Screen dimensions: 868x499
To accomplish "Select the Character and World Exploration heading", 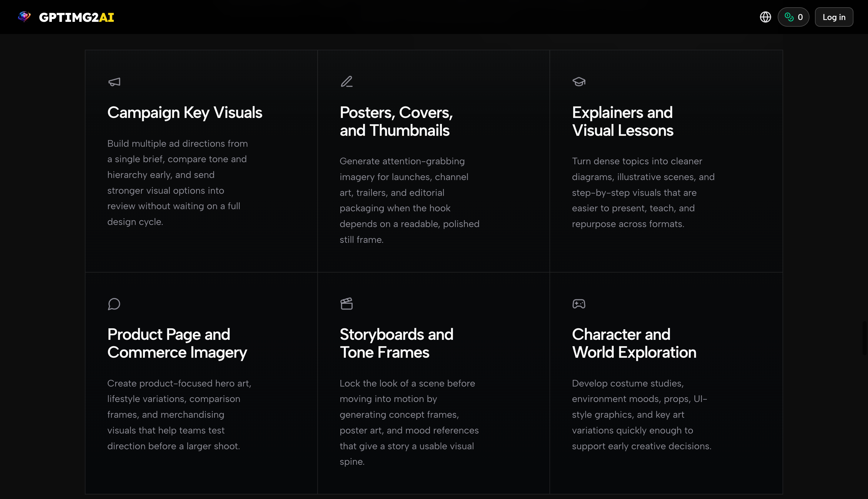I will (x=634, y=343).
